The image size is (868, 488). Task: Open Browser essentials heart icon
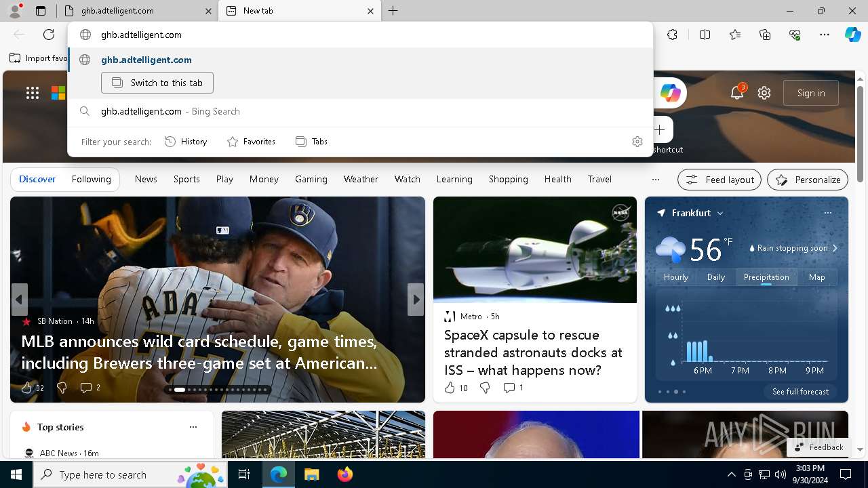795,35
